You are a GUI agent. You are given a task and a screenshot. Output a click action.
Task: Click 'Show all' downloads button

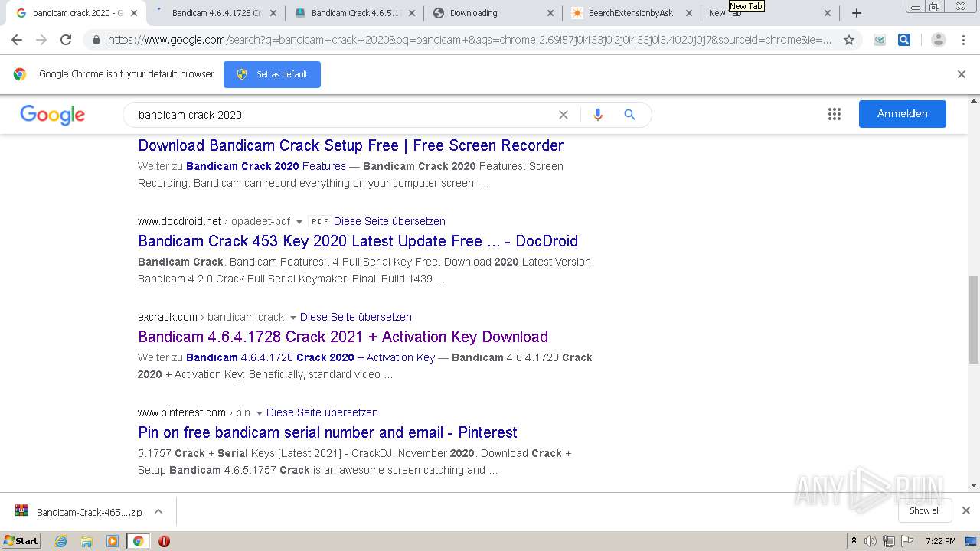click(x=924, y=510)
